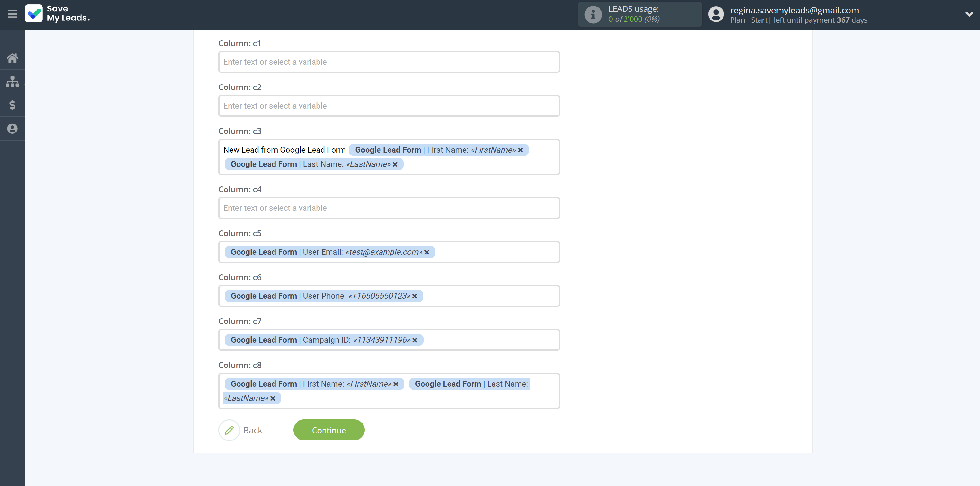Click the Back text link
This screenshot has height=486, width=980.
[x=253, y=430]
